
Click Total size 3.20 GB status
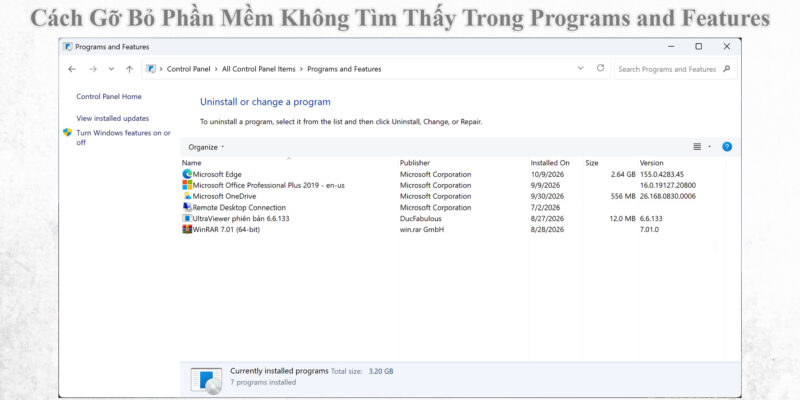[362, 371]
